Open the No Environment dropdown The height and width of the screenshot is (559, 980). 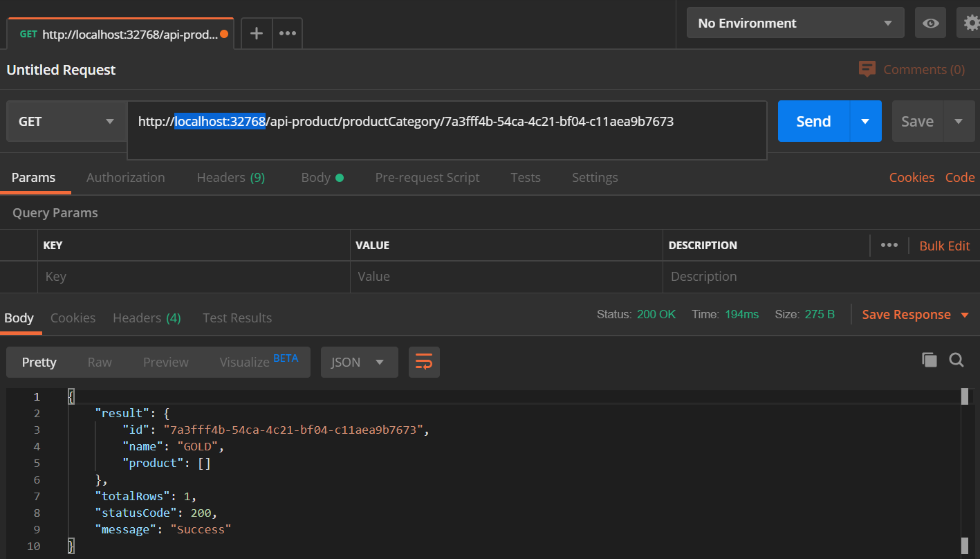(x=795, y=23)
